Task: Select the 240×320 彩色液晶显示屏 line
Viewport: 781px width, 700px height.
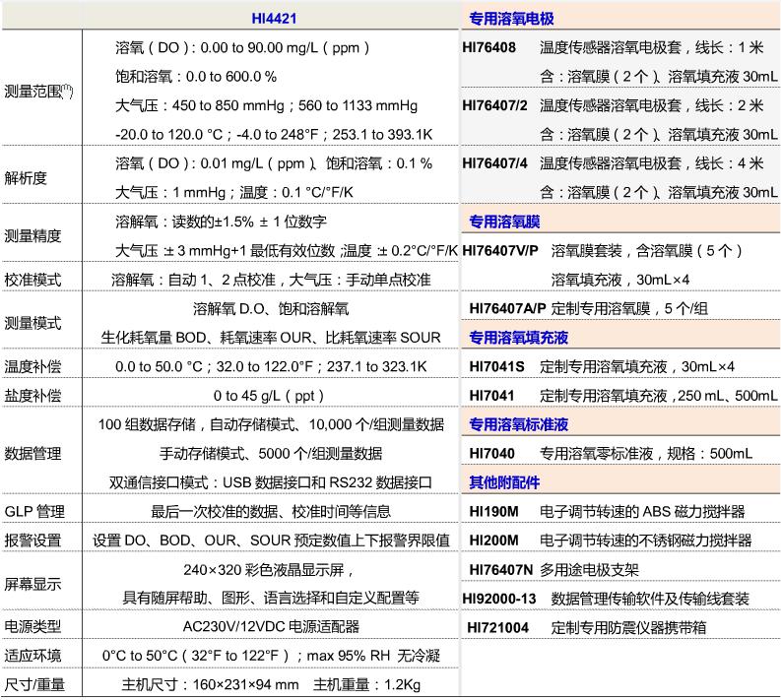Action: pyautogui.click(x=269, y=570)
